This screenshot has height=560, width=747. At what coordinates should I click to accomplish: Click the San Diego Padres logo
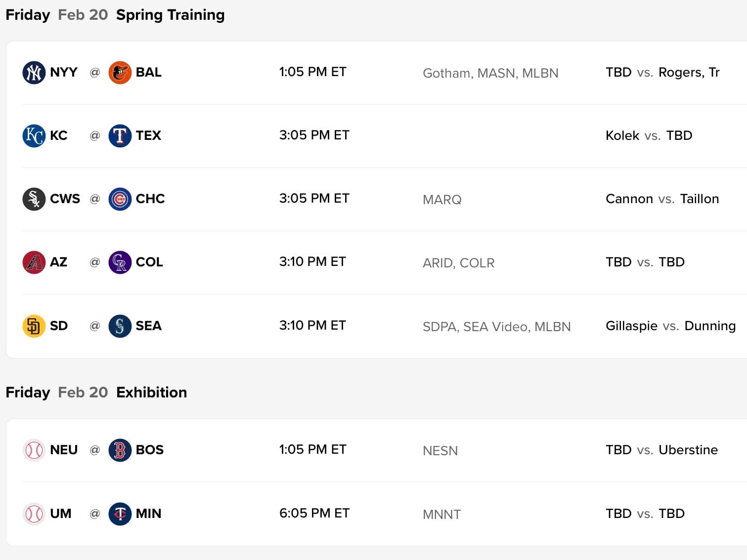(34, 326)
